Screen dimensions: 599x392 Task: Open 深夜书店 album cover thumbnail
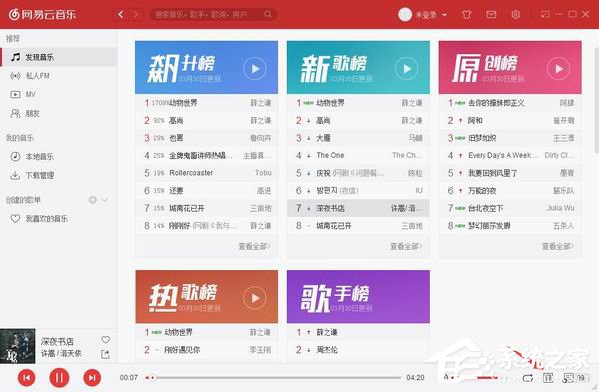pos(18,346)
